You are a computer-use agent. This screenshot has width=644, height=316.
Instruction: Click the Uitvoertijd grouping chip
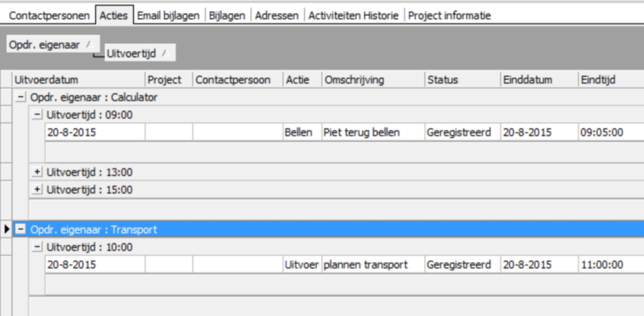click(x=138, y=53)
